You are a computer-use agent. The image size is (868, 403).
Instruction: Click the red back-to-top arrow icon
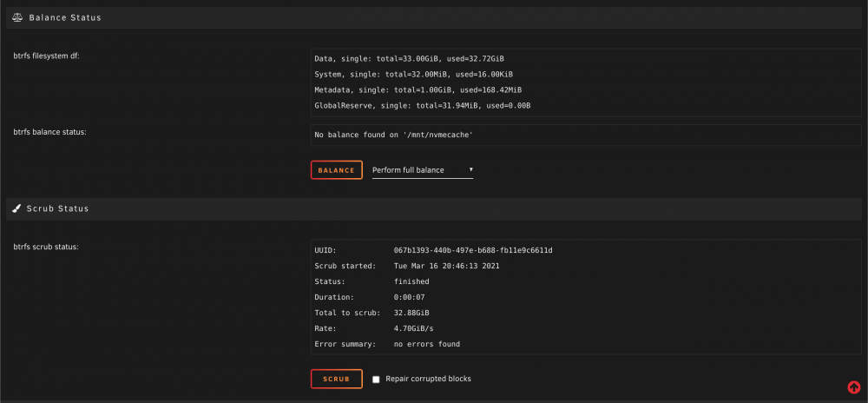[853, 387]
